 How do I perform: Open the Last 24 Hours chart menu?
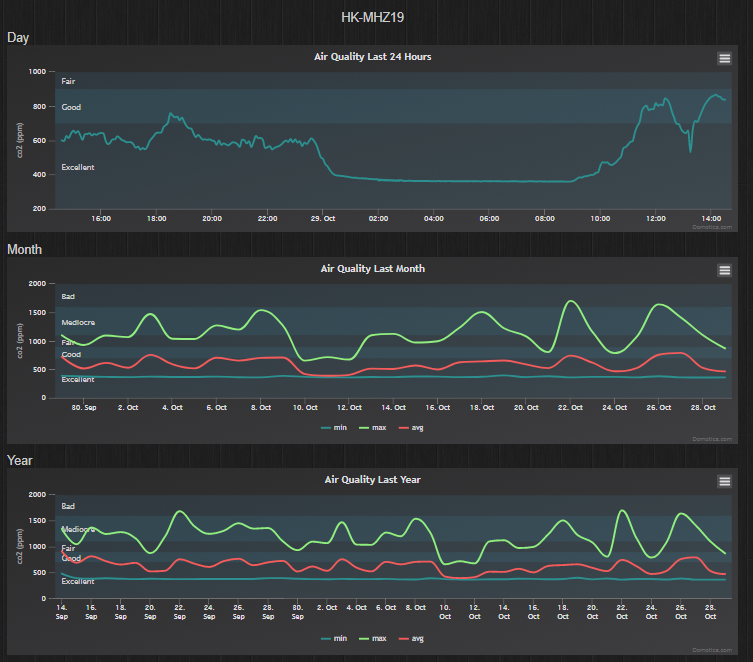(x=724, y=59)
